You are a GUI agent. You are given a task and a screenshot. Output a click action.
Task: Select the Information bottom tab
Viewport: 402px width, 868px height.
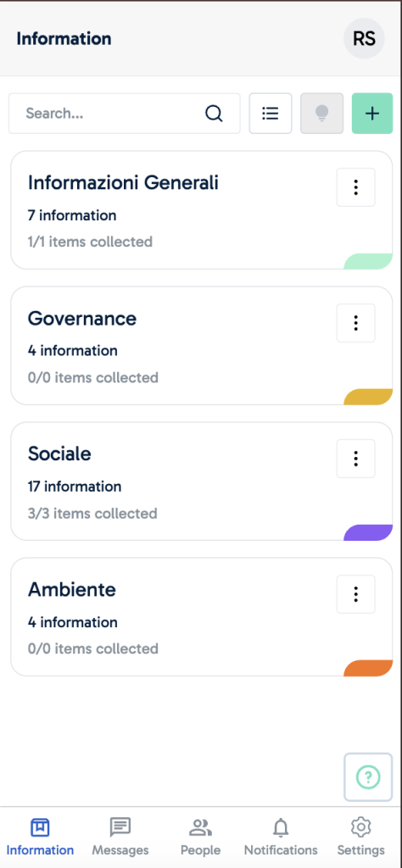click(x=40, y=837)
